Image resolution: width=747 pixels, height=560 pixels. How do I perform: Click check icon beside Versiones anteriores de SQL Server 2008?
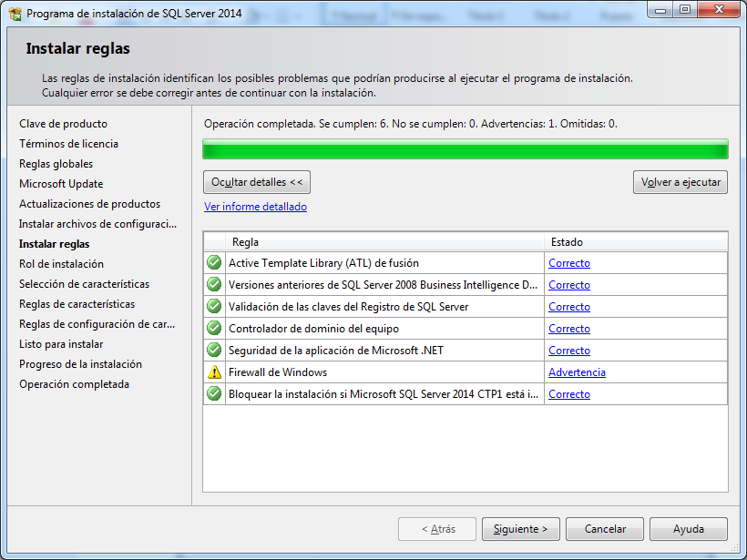[x=214, y=284]
